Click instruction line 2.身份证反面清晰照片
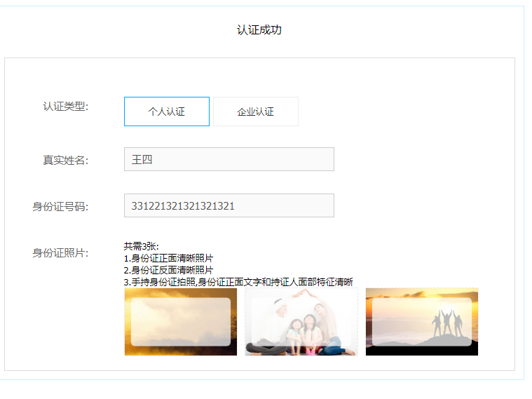This screenshot has height=399, width=532. tap(168, 270)
